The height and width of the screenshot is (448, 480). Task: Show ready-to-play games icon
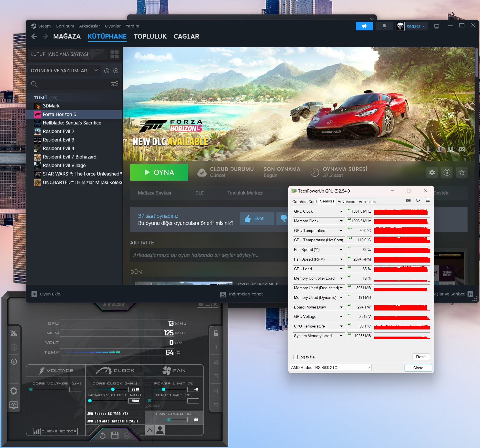pyautogui.click(x=116, y=71)
